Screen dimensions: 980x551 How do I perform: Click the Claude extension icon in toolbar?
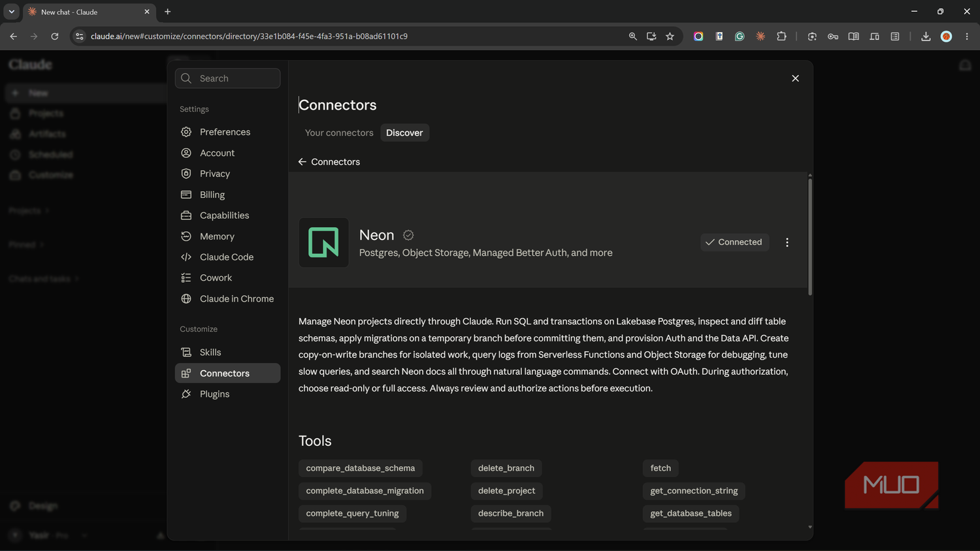click(760, 37)
